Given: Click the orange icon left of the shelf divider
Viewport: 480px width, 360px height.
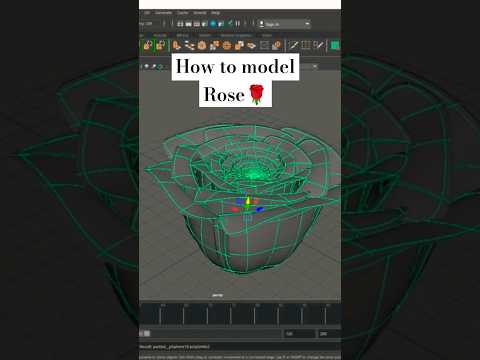Looking at the screenshot, I should coord(276,45).
